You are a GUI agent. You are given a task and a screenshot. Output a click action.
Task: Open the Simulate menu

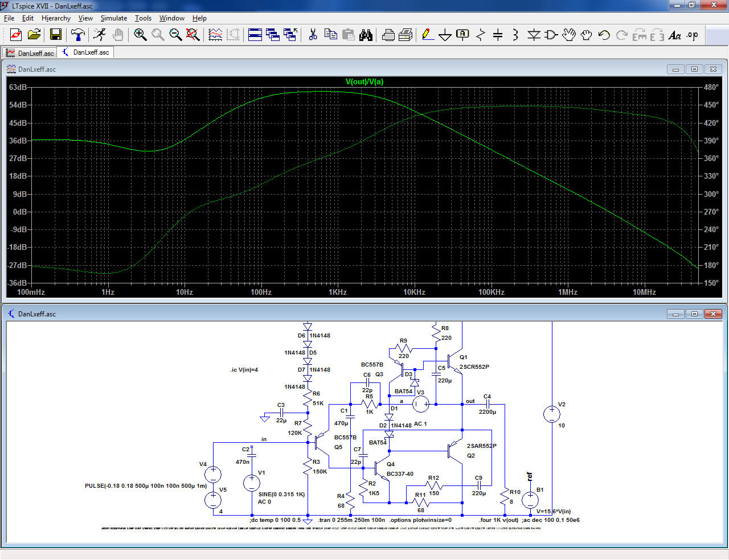[114, 18]
